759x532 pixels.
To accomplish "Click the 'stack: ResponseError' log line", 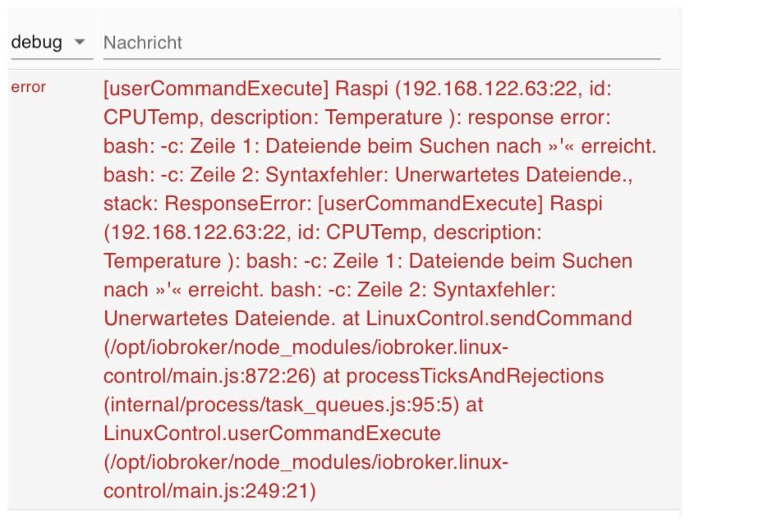I will click(352, 204).
